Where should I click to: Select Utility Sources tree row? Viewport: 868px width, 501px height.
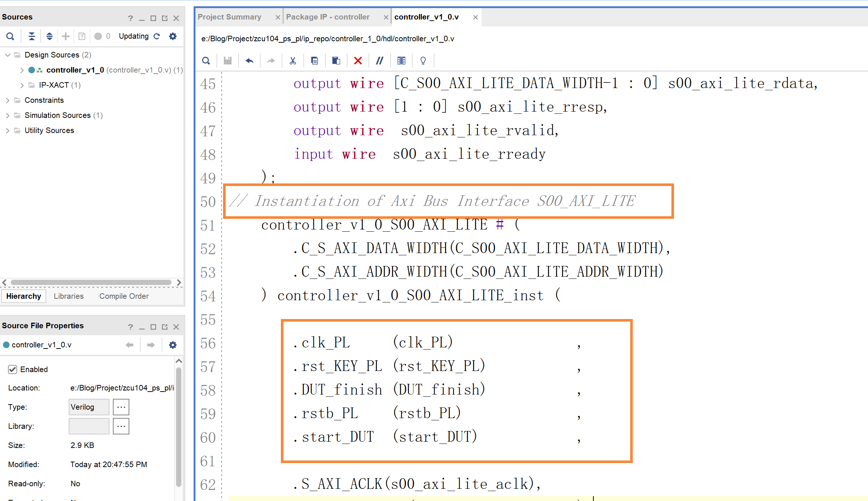tap(49, 130)
